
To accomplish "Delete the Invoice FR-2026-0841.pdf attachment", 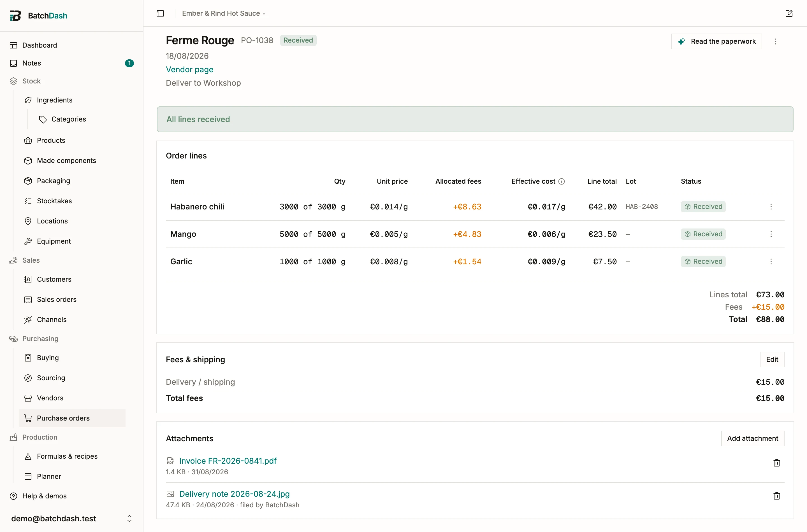I will point(776,463).
